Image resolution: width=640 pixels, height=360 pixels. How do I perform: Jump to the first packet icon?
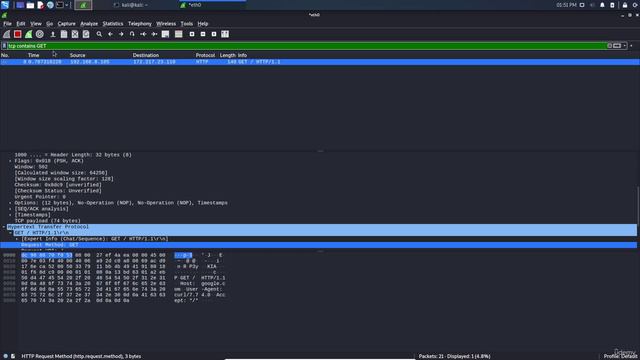pos(143,34)
